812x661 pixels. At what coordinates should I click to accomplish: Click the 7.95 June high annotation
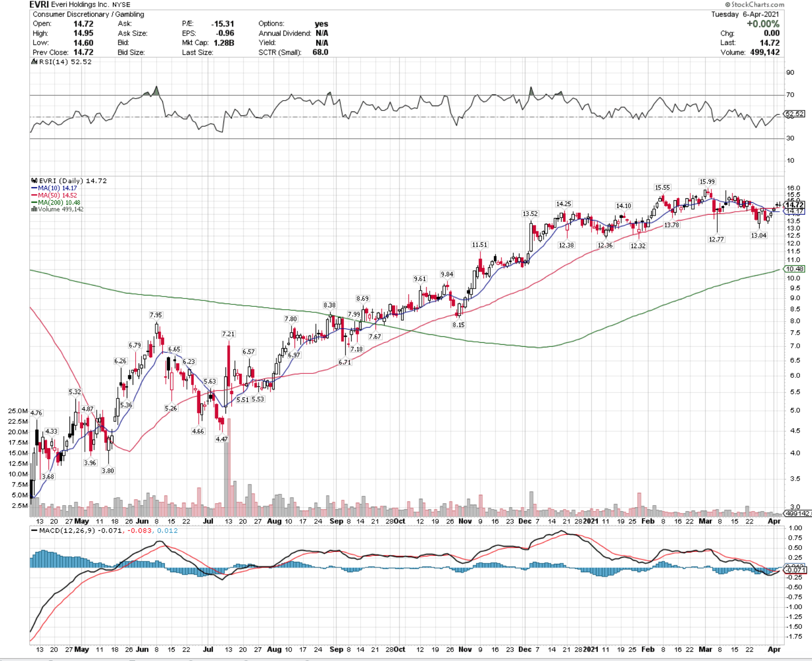click(x=156, y=315)
